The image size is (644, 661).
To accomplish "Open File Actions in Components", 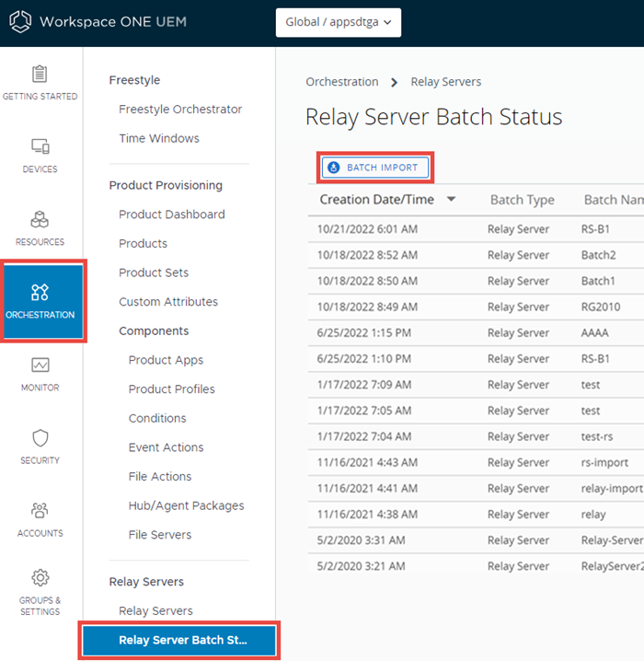I will point(160,476).
